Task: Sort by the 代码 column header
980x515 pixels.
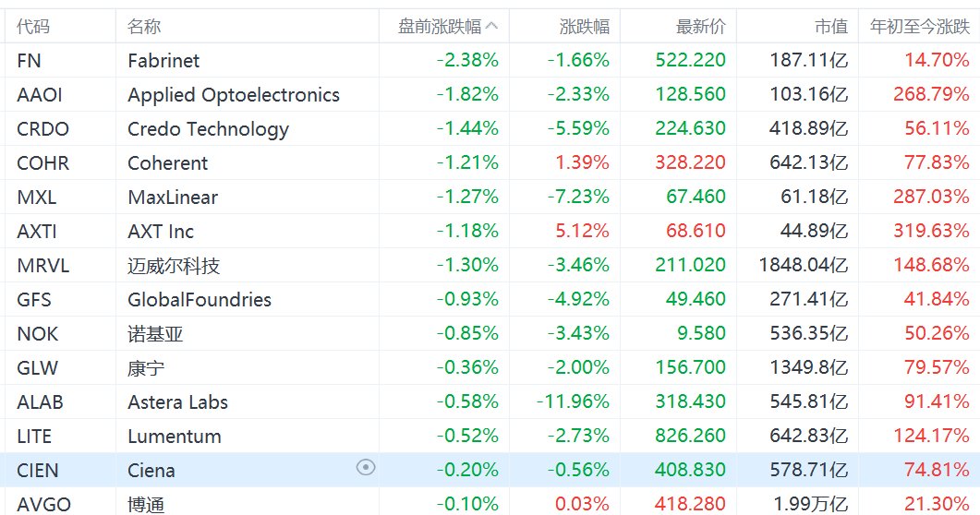Action: coord(33,26)
